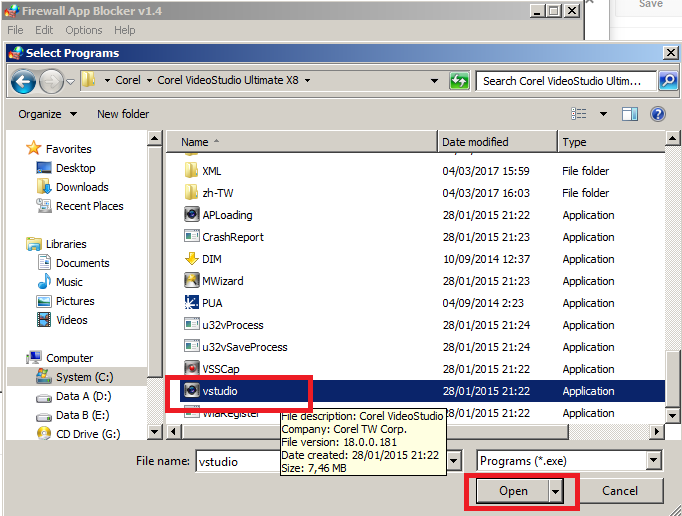This screenshot has height=516, width=682.
Task: Click the Cancel button
Action: coord(620,491)
